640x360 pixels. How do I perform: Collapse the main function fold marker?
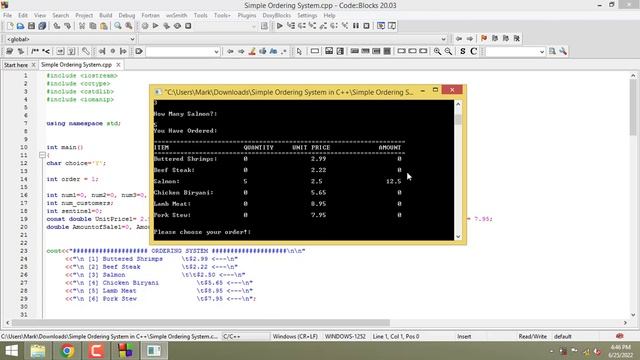tap(42, 155)
